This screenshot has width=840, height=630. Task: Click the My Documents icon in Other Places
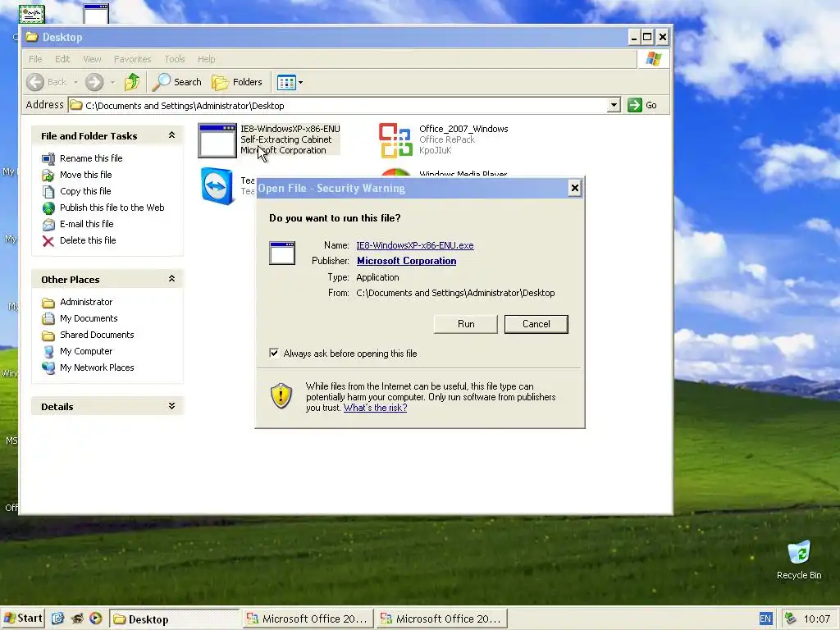(x=48, y=319)
